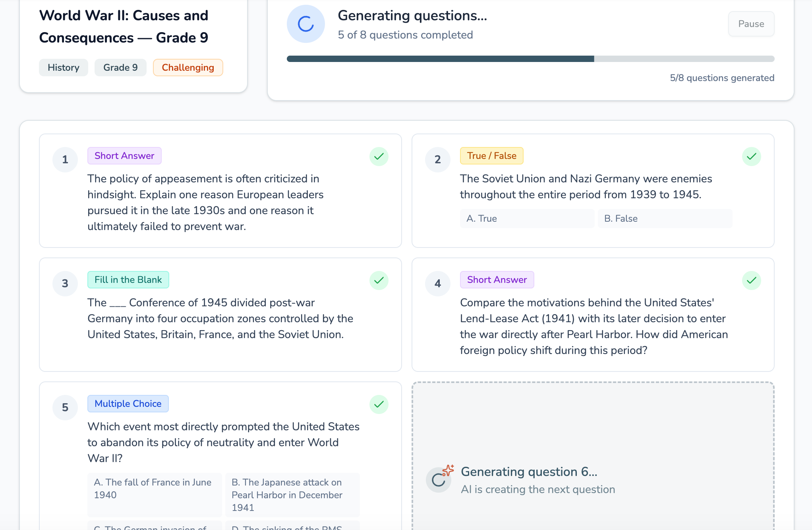This screenshot has width=812, height=530.
Task: Click the "Multiple Choice" badge on question 5
Action: pos(128,403)
